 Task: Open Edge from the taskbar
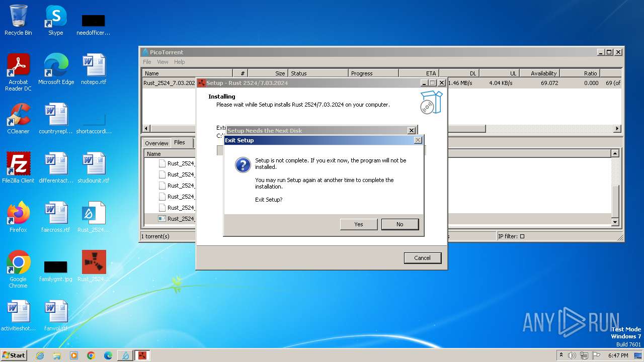tap(108, 355)
